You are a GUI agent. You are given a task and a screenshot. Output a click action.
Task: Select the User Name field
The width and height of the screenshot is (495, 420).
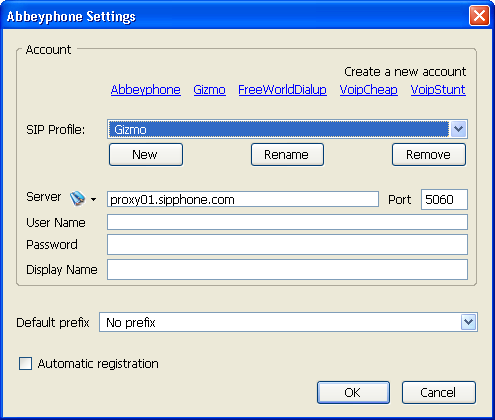(287, 222)
